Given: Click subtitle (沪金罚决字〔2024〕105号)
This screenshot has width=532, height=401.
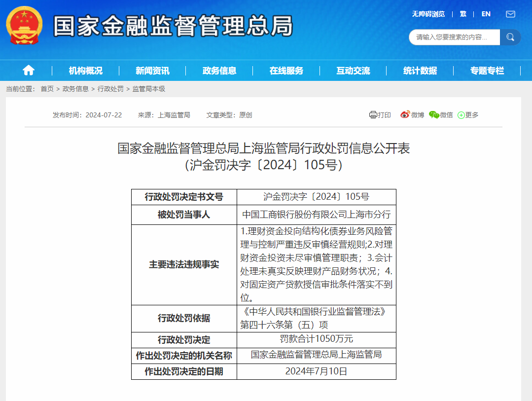Looking at the screenshot, I should tap(264, 165).
